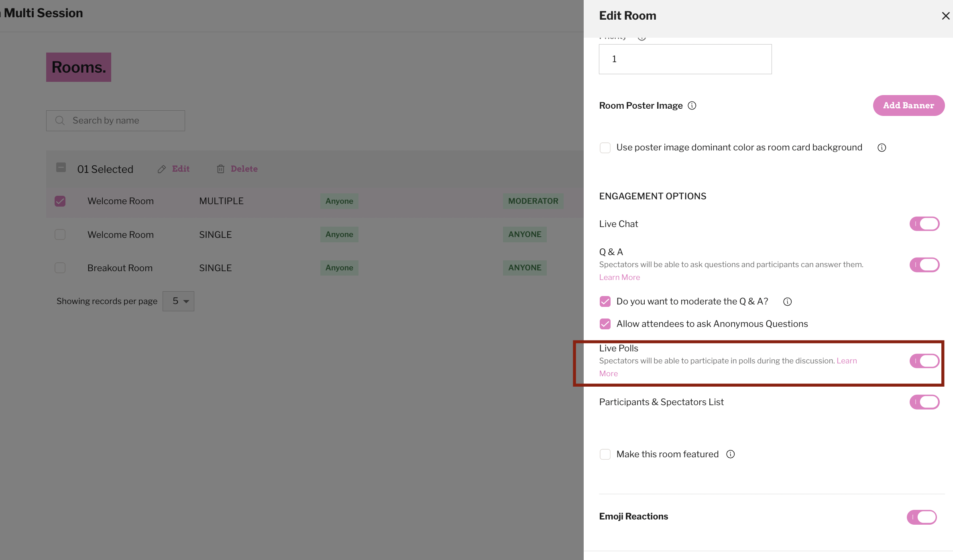The height and width of the screenshot is (560, 953).
Task: Click the 01 Selected header checkbox
Action: [61, 167]
